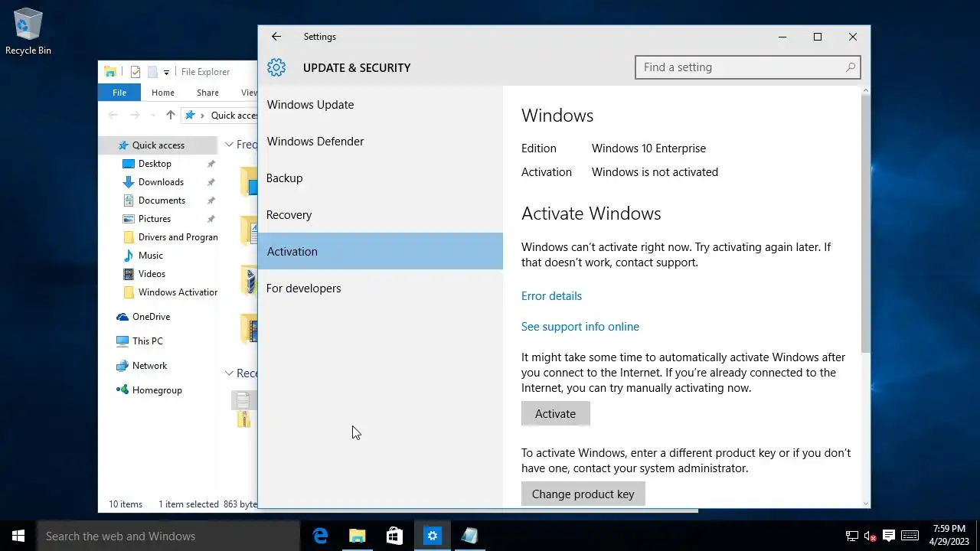The image size is (980, 551).
Task: Select Desktop in File Explorer navigation pane
Action: (155, 164)
